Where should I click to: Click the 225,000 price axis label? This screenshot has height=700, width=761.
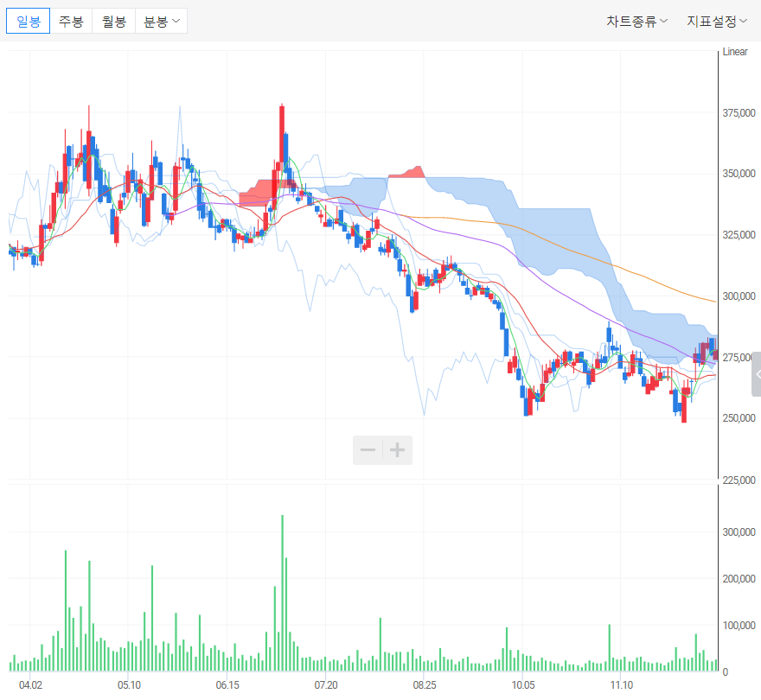(739, 480)
